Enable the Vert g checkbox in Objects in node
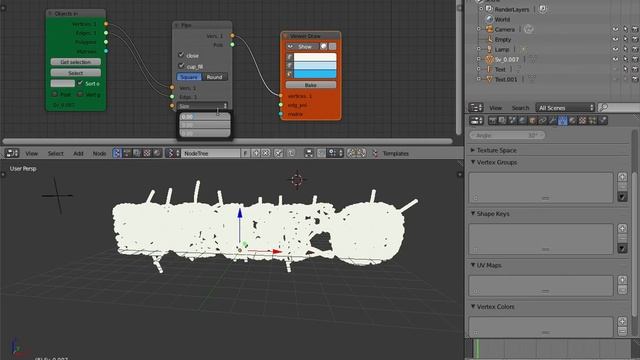This screenshot has height=360, width=640. click(80, 94)
